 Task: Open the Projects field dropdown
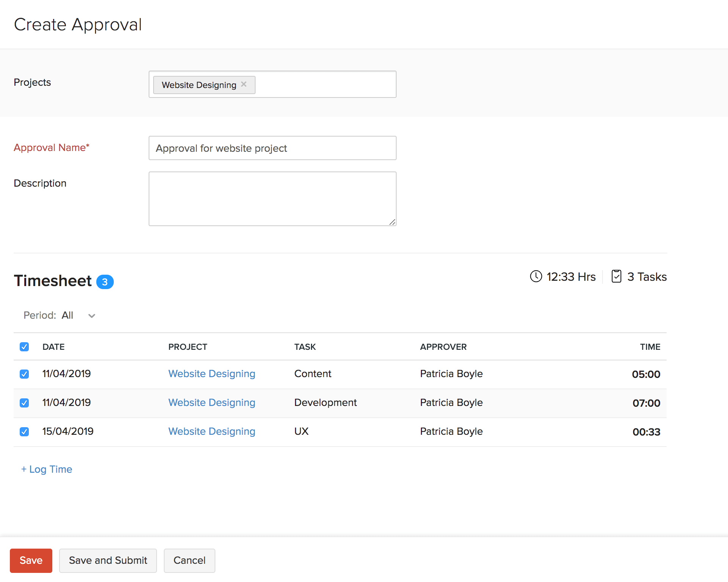[326, 84]
